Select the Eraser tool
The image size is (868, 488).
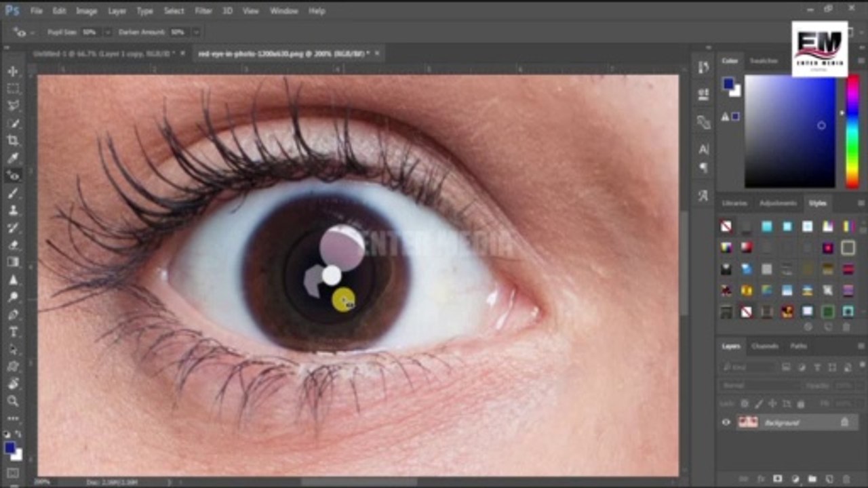click(13, 245)
